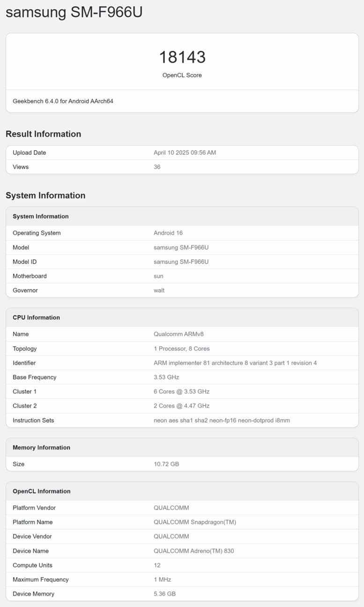The height and width of the screenshot is (607, 364).
Task: Click the Upload Date label
Action: pos(29,152)
